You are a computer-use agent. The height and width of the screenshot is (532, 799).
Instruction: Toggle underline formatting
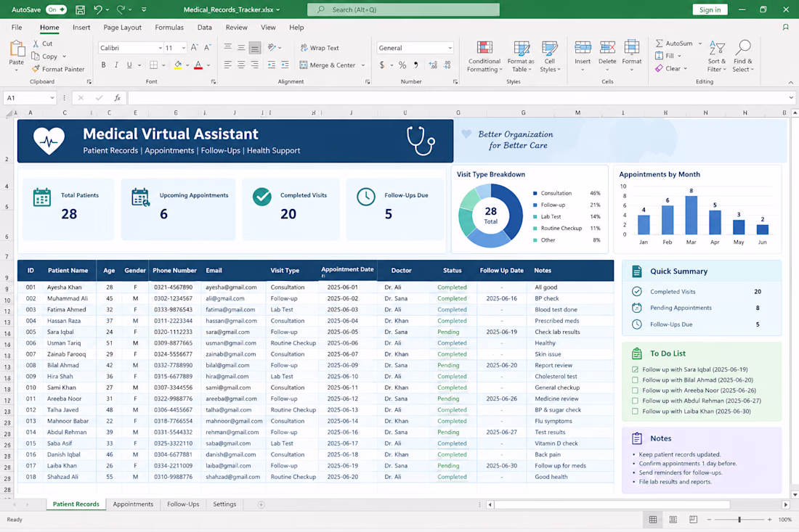tap(129, 65)
